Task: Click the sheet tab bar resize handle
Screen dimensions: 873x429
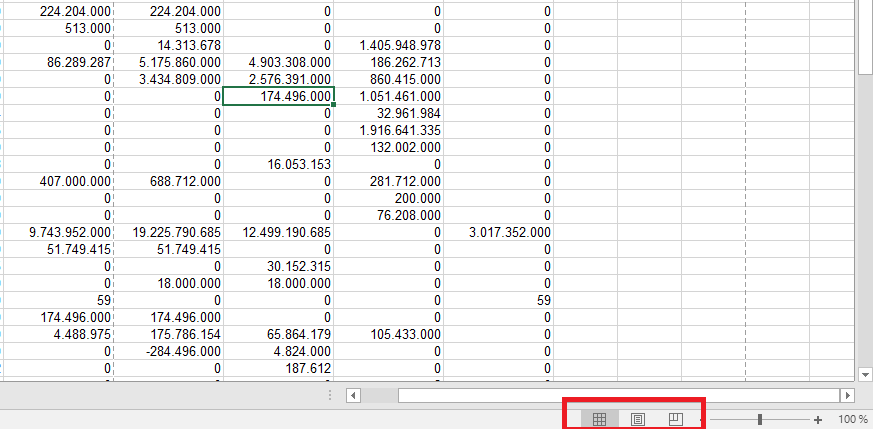Action: click(331, 396)
